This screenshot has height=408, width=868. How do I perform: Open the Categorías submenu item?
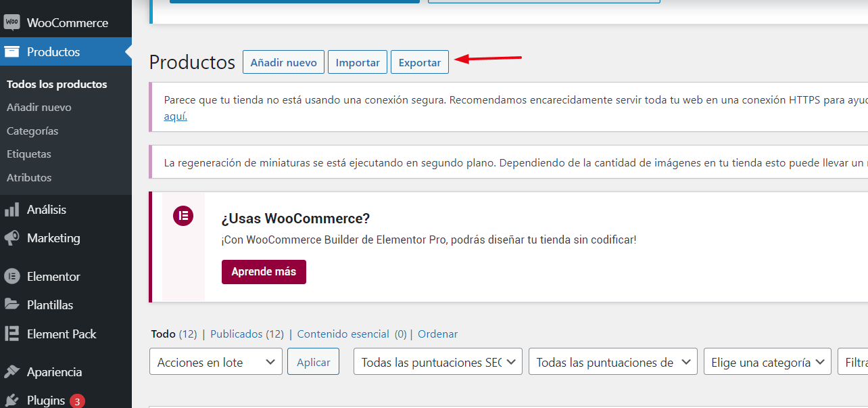click(32, 131)
